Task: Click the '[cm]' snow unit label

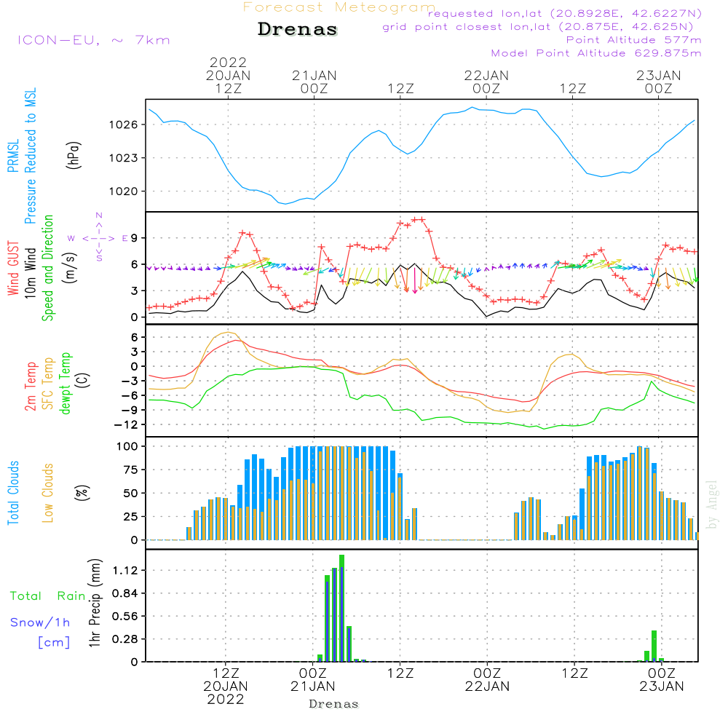Action: click(54, 643)
